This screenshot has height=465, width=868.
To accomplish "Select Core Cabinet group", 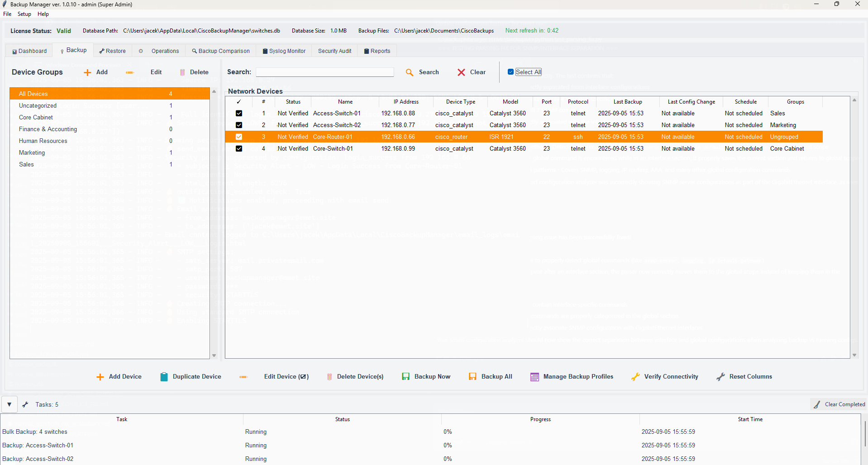I will coord(110,118).
